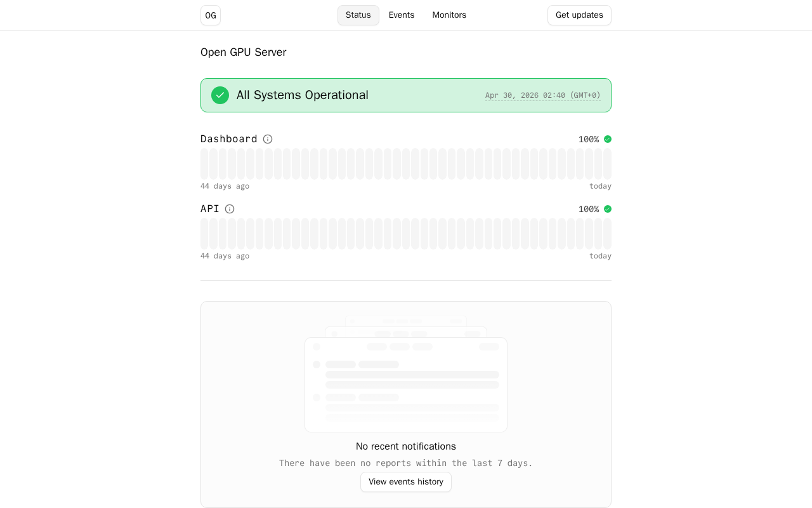The height and width of the screenshot is (508, 812).
Task: Click the API 100% uptime label
Action: tap(589, 209)
